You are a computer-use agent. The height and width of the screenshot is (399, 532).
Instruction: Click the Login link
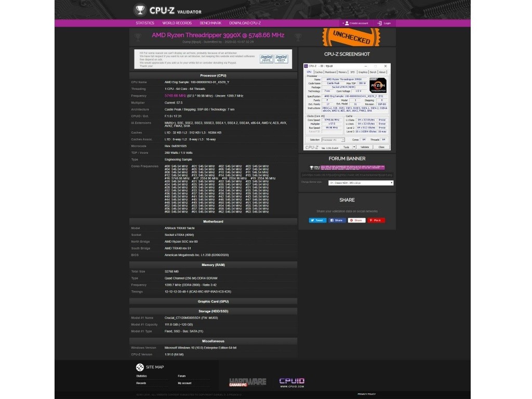tap(387, 23)
